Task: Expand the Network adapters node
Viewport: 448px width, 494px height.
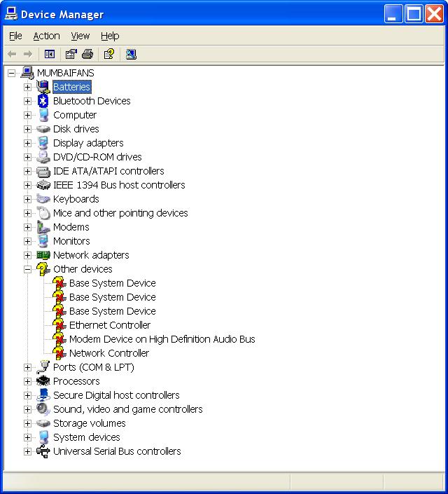Action: (27, 255)
